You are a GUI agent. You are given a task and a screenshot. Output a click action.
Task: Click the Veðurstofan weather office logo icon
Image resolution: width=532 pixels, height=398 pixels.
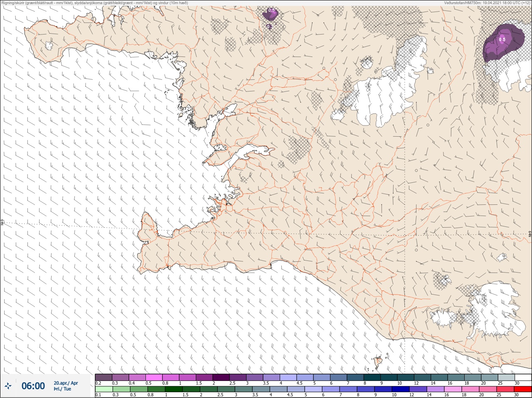8,386
